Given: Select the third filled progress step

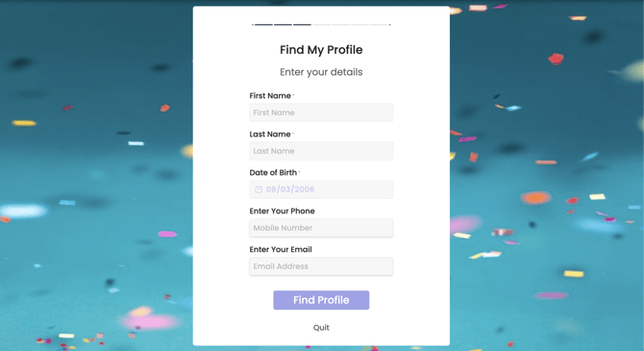Looking at the screenshot, I should point(302,25).
